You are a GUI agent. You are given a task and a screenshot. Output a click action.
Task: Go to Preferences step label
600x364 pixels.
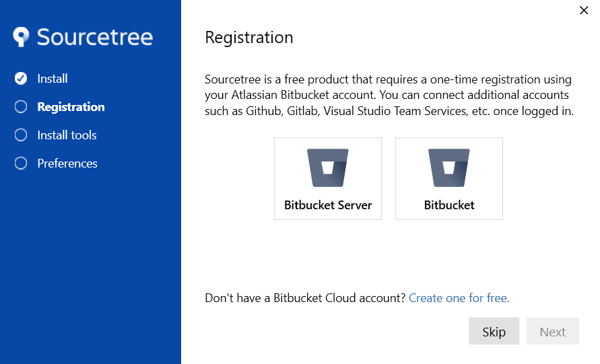67,163
